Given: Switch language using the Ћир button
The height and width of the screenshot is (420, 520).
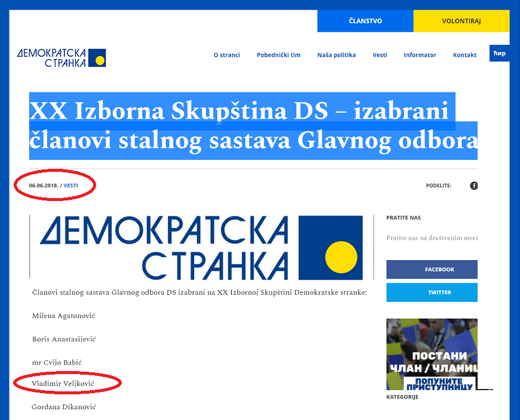Looking at the screenshot, I should 500,53.
